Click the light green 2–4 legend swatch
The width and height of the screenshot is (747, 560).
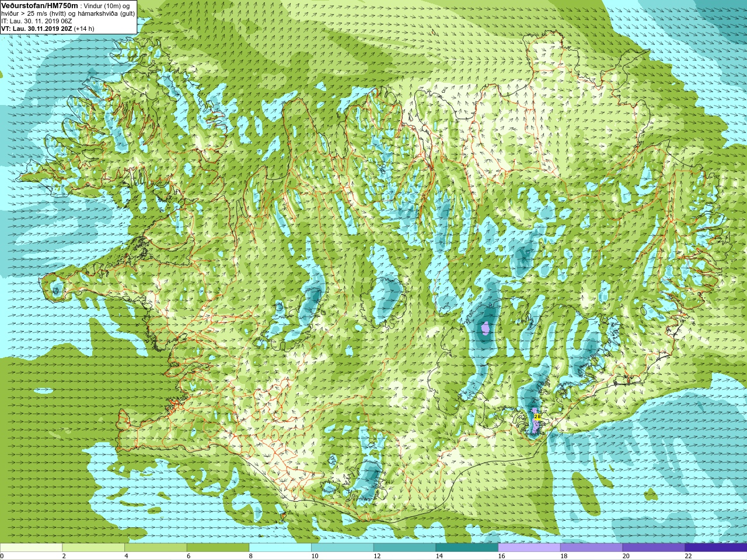click(93, 548)
